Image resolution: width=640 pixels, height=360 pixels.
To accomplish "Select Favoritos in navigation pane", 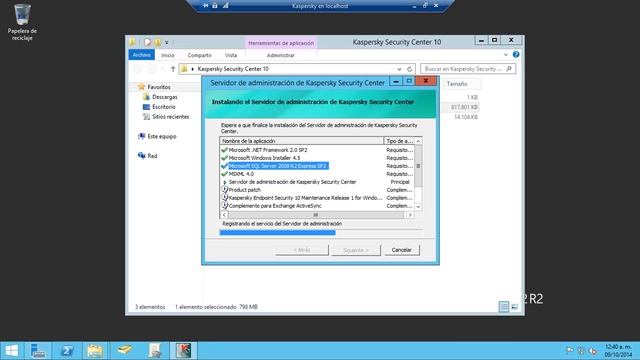I will coord(159,87).
